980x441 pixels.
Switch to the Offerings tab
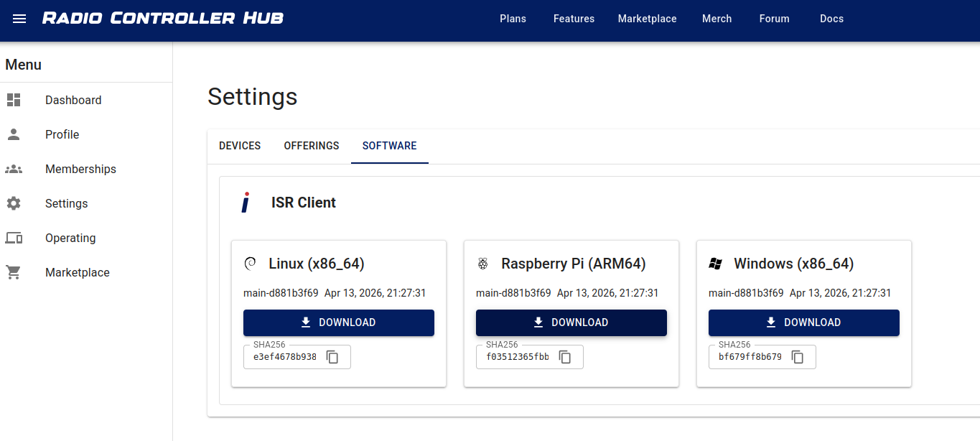[x=312, y=146]
